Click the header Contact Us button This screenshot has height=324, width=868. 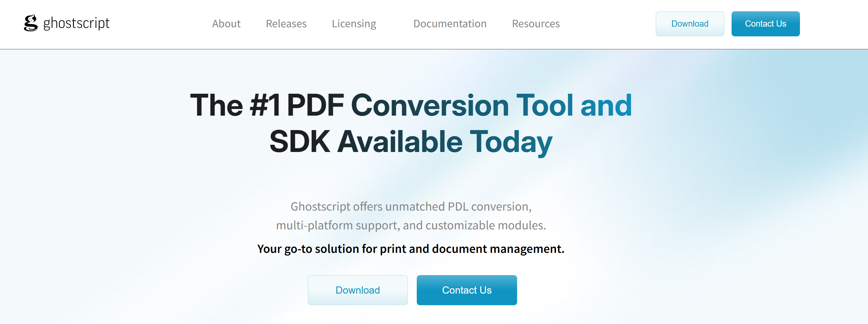pos(765,24)
